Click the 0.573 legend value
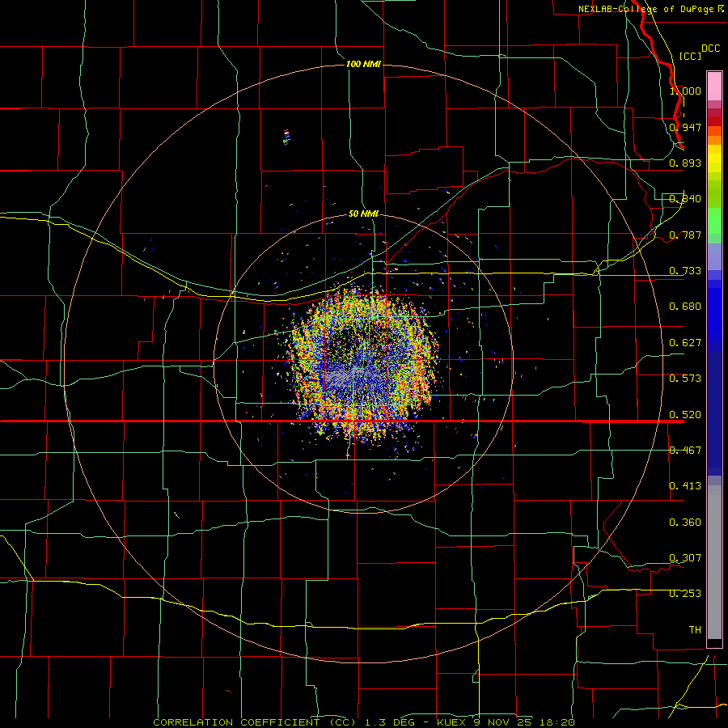This screenshot has width=728, height=728. [685, 379]
